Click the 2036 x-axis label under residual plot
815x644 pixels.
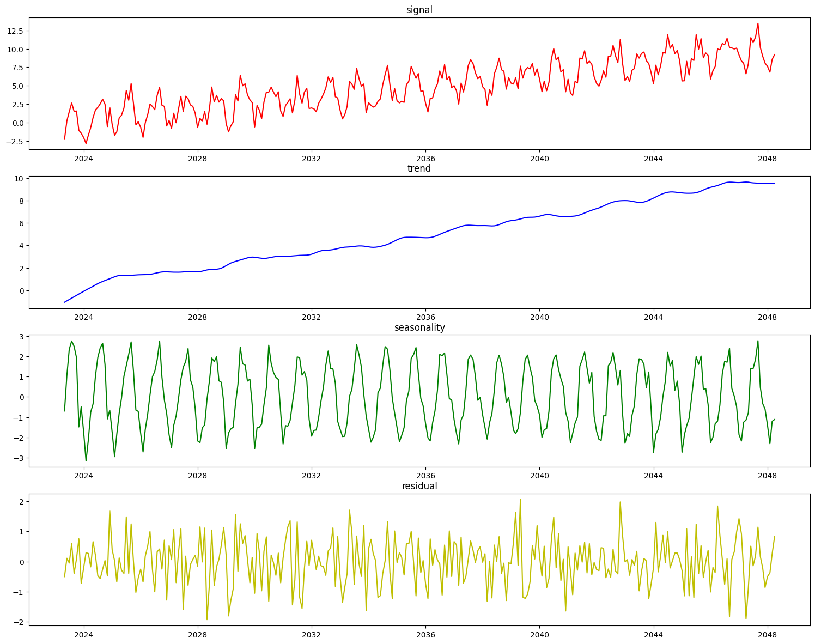pyautogui.click(x=425, y=634)
